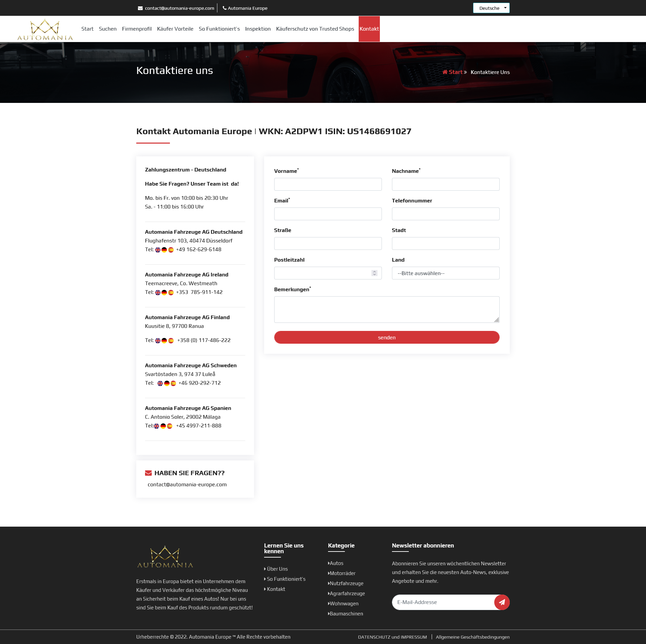Open Allgemeine Geschäftsbedingungen link
Image resolution: width=646 pixels, height=644 pixels.
click(473, 637)
